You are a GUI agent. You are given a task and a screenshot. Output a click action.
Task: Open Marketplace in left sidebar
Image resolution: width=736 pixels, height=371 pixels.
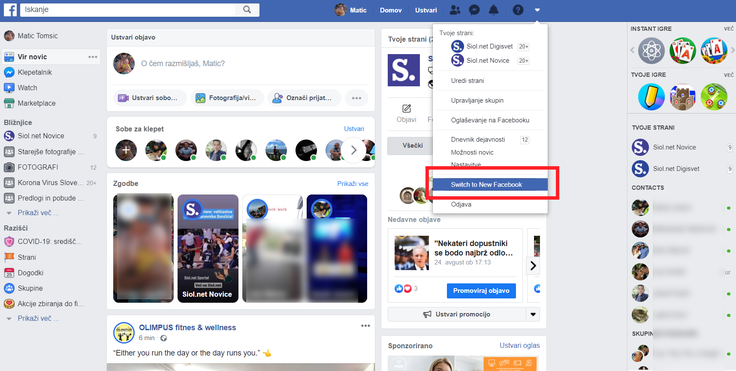[x=30, y=103]
